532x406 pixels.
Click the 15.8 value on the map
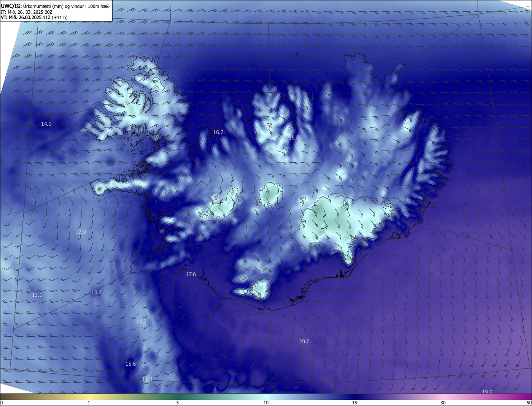pyautogui.click(x=294, y=137)
